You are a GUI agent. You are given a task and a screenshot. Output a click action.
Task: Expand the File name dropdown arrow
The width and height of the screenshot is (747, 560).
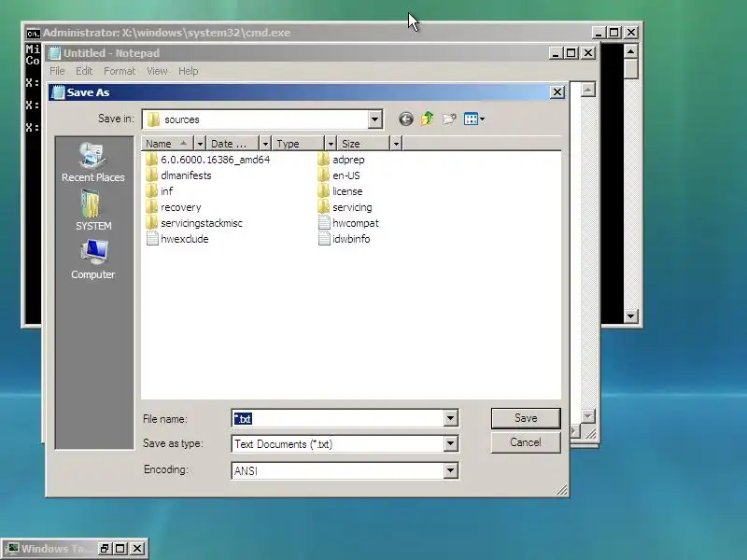click(450, 418)
